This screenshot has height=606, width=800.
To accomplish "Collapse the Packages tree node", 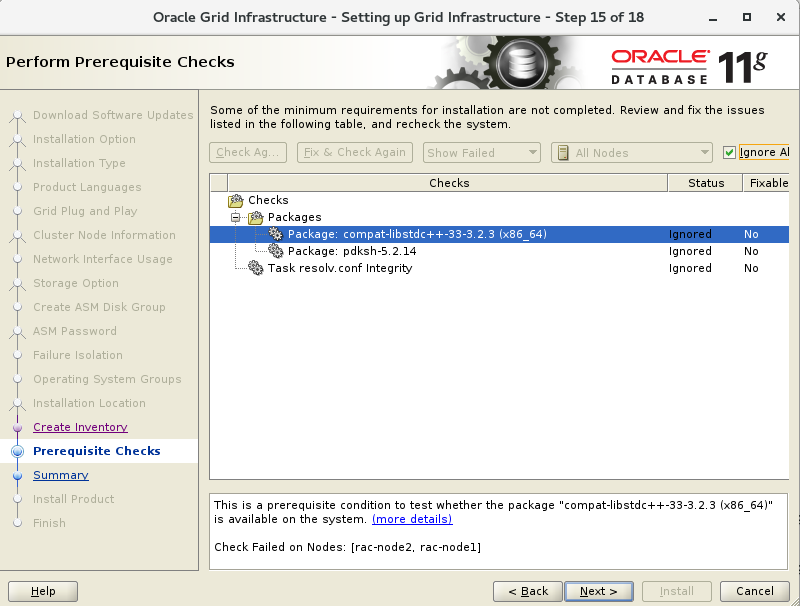I will pos(235,218).
